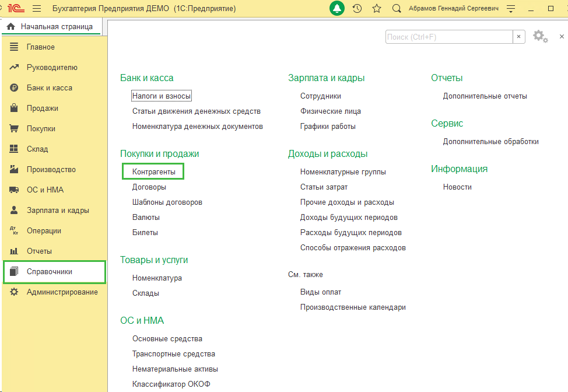Open Транспортные средства link

[x=174, y=354]
